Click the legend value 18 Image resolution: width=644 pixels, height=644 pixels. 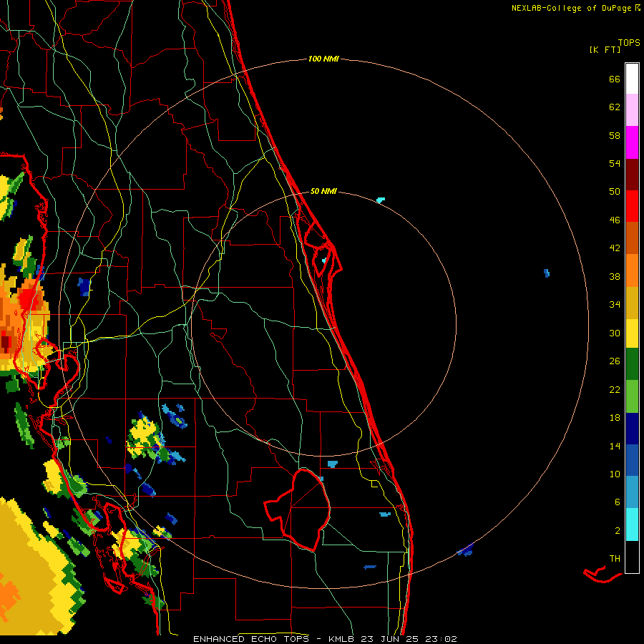point(615,418)
